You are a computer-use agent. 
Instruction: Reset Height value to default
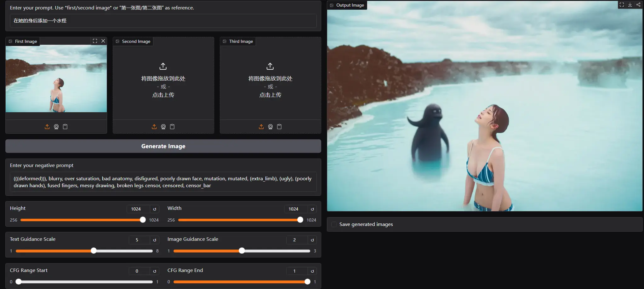tap(155, 209)
